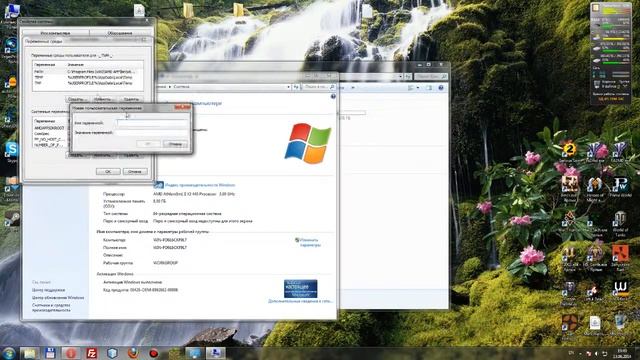
Task: Open the yellow number 2 game shortcut
Action: [569, 152]
